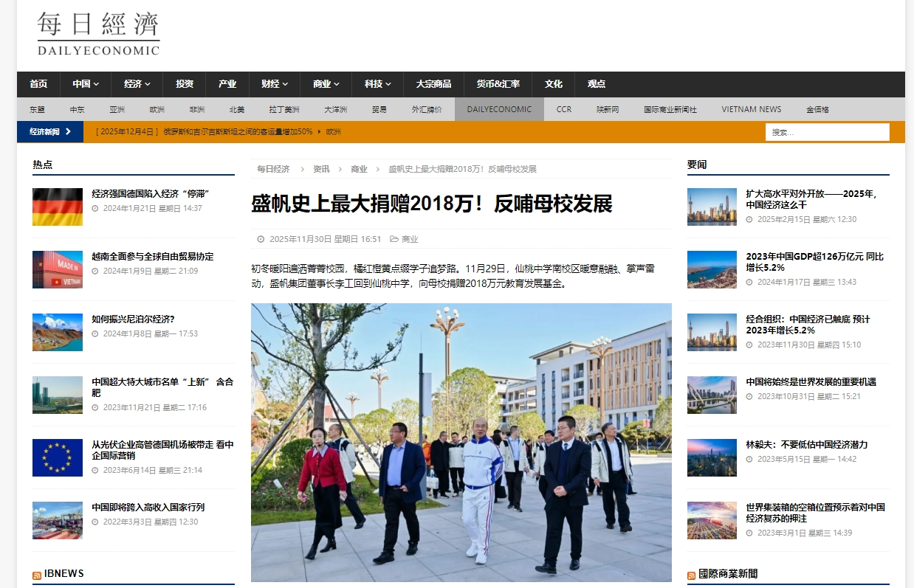Select 大宗商品 in the main menu
This screenshot has height=588, width=914.
pyautogui.click(x=433, y=84)
